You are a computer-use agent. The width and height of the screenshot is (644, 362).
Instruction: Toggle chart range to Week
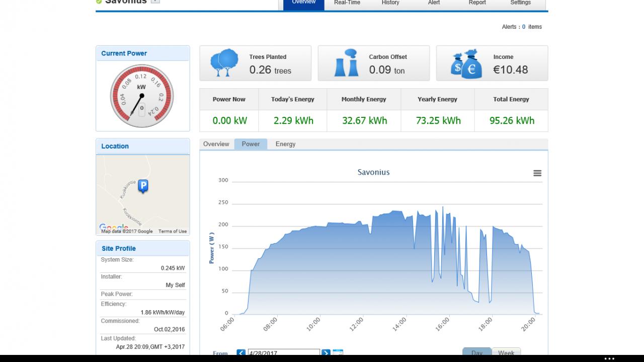click(x=506, y=353)
